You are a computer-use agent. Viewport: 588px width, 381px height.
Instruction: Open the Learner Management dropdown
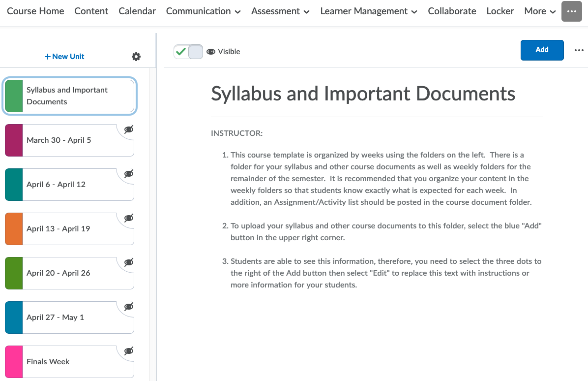368,11
